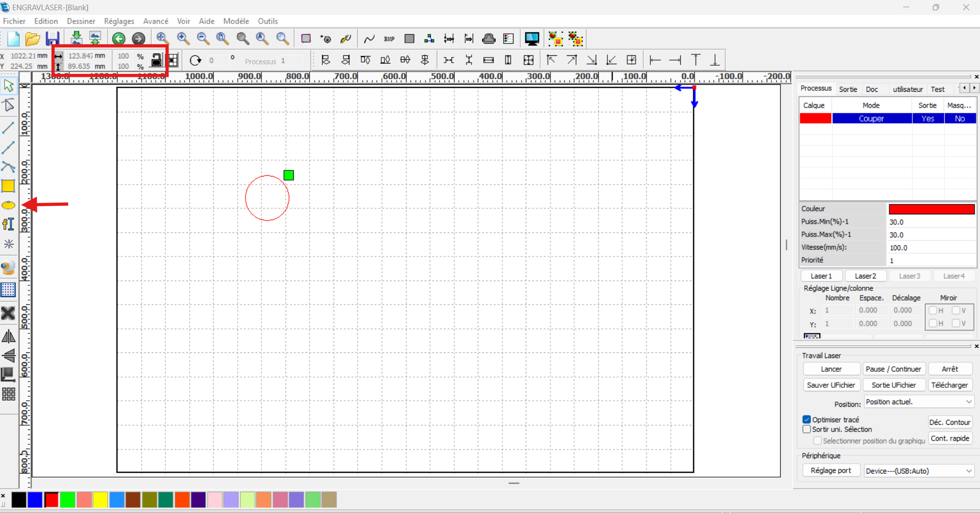Toggle the aspect ratio lock icon
Viewport: 980px width, 513px height.
pyautogui.click(x=156, y=60)
